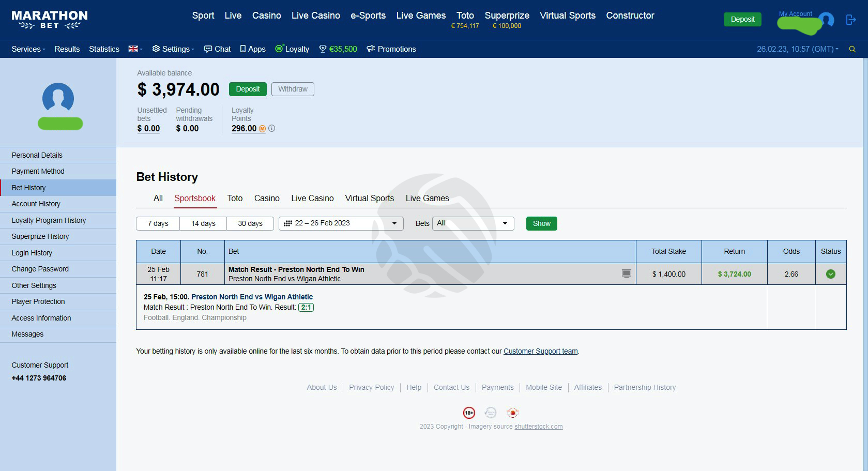This screenshot has height=471, width=868.
Task: Switch to the All bet history tab
Action: pyautogui.click(x=158, y=198)
